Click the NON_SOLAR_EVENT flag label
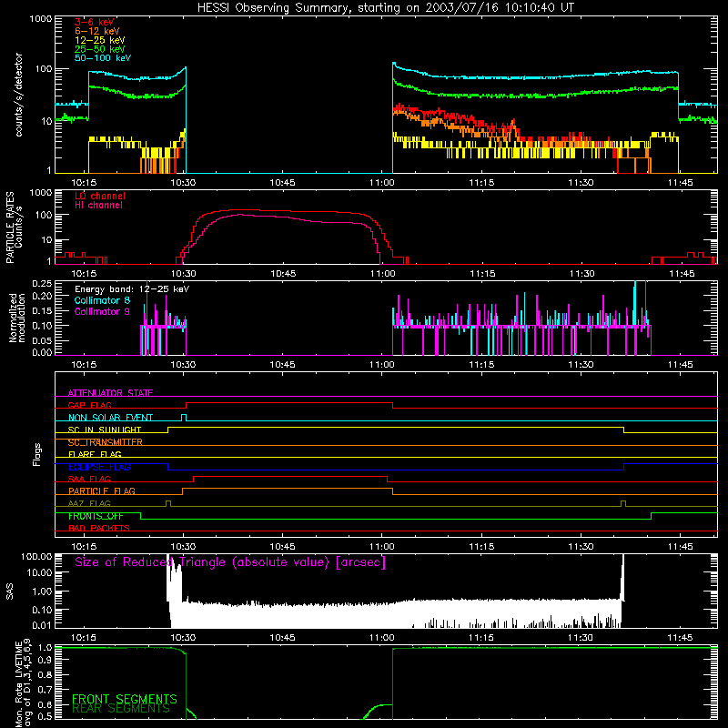The width and height of the screenshot is (728, 728). pyautogui.click(x=110, y=418)
